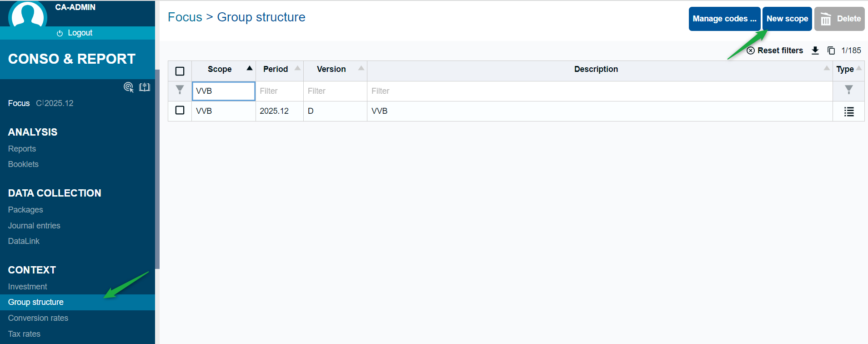Click the Reset filters circled-x icon
868x344 pixels.
click(751, 51)
